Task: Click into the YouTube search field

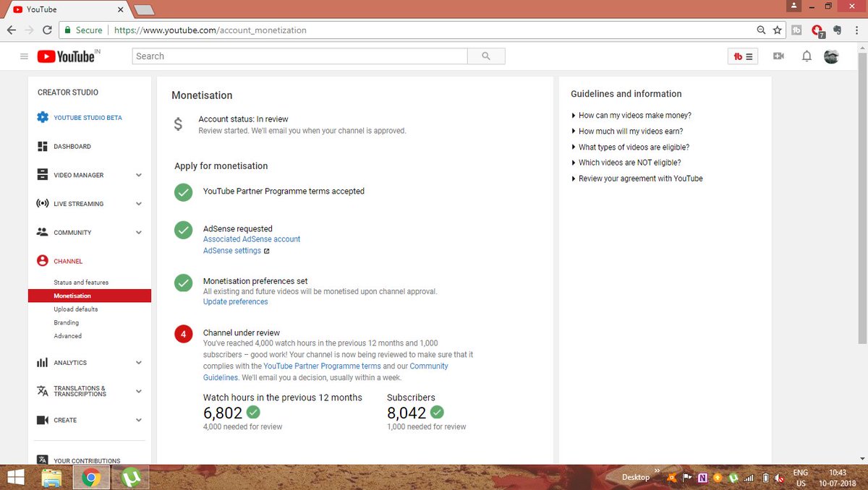Action: [x=300, y=56]
